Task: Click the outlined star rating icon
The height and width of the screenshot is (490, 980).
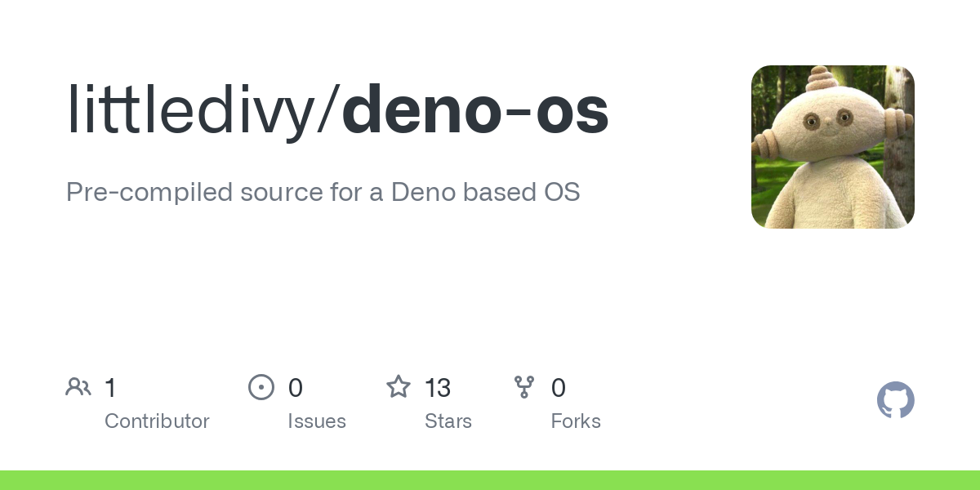Action: pos(399,387)
